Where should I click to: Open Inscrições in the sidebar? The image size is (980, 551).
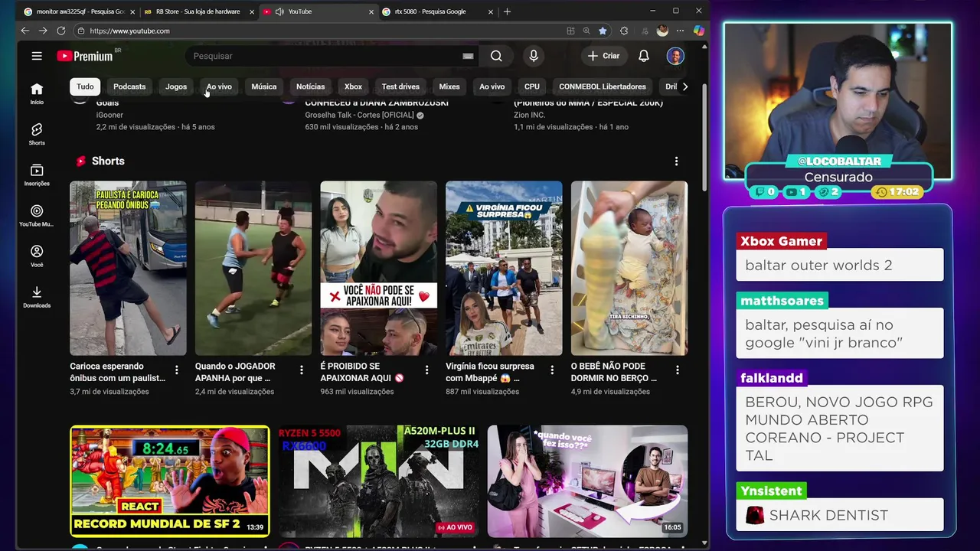click(37, 174)
